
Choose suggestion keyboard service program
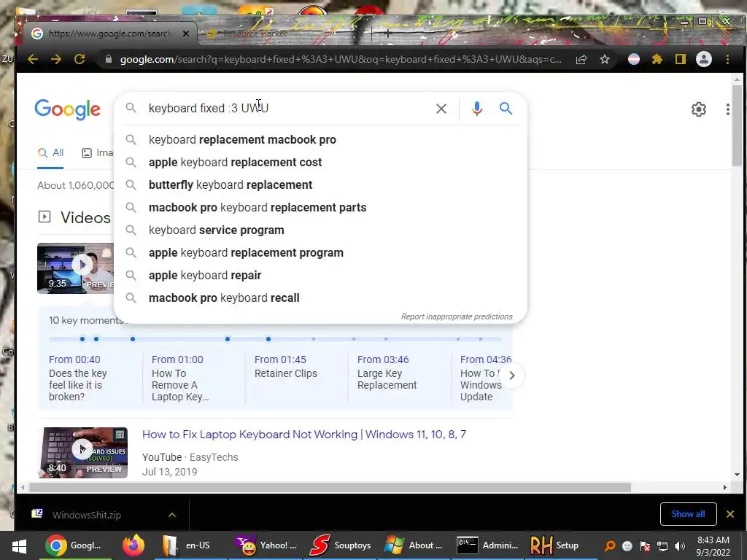coord(320,230)
